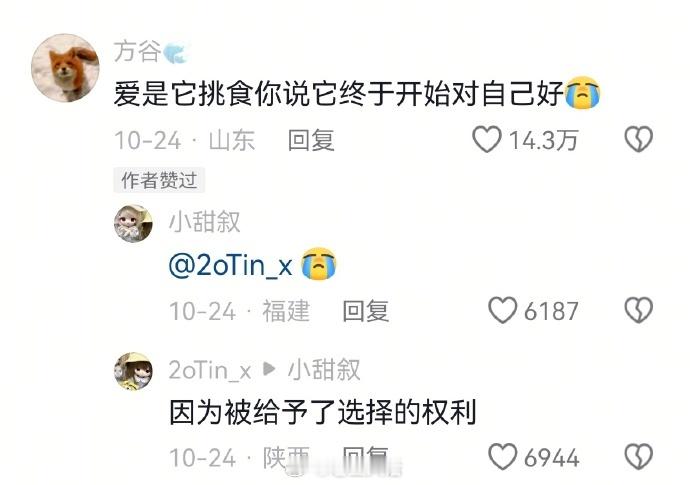Reply to 小甜叙's comment from 福建
This screenshot has height=485, width=690.
[366, 311]
